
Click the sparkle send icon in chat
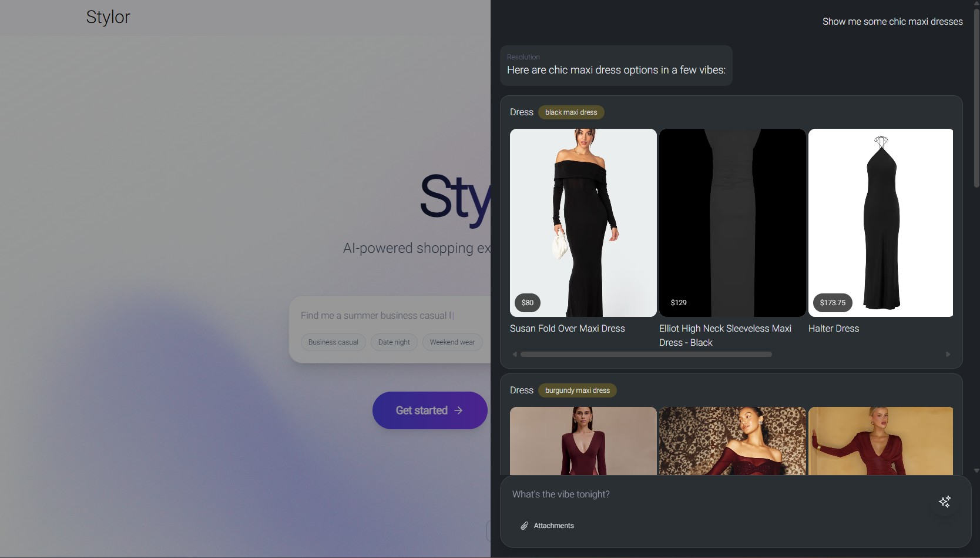click(x=944, y=502)
